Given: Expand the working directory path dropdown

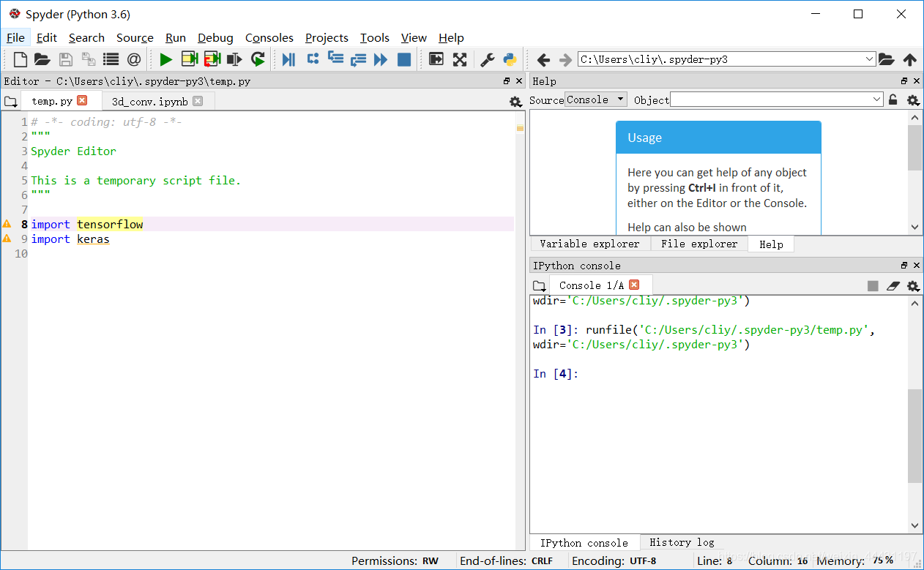Looking at the screenshot, I should [869, 59].
